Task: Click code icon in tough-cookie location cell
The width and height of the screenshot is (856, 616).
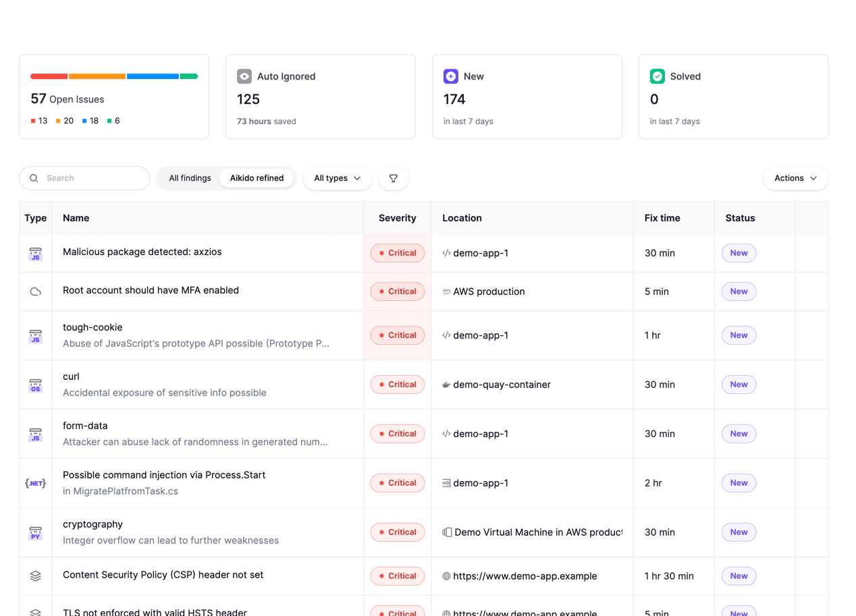Action: tap(446, 335)
